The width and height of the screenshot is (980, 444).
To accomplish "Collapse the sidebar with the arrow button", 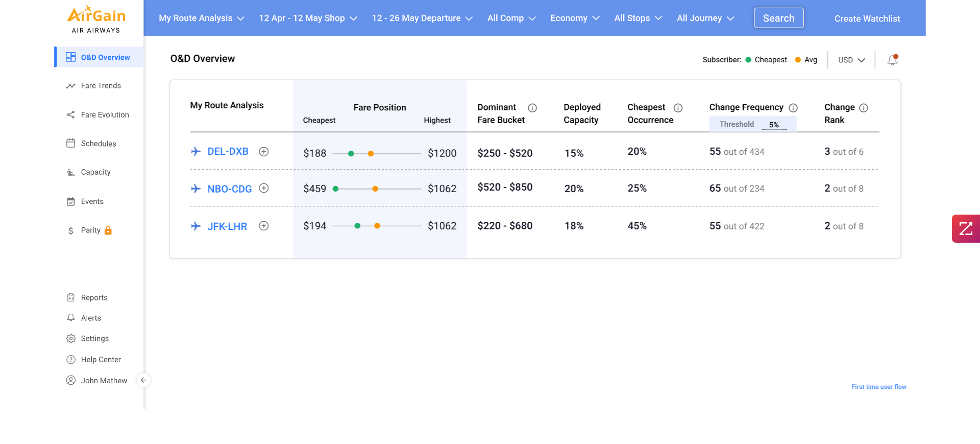I will [x=143, y=380].
